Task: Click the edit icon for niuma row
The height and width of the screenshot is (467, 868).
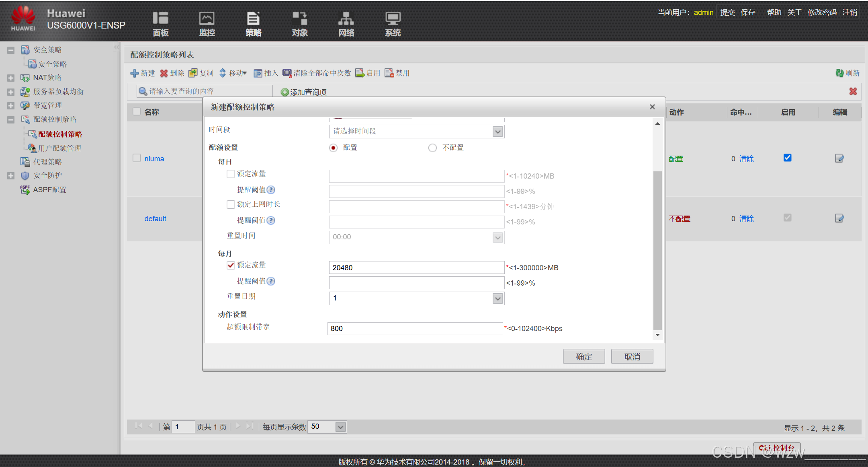Action: (839, 158)
